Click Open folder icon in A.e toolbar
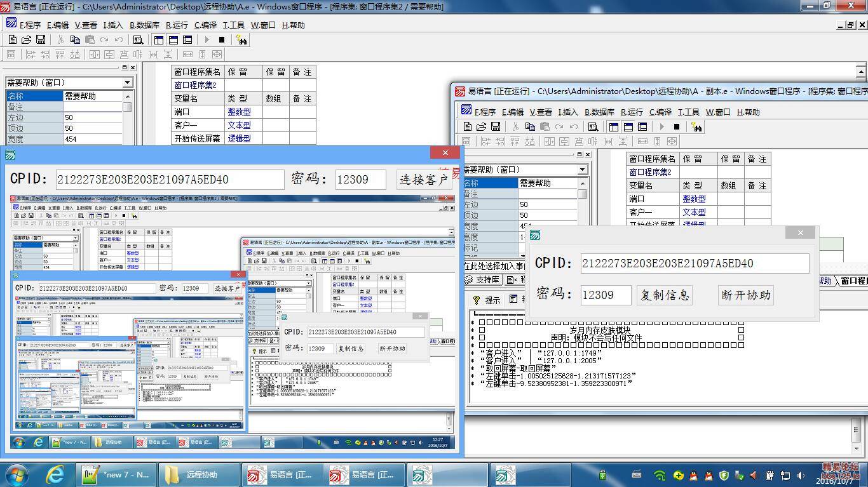 coord(27,39)
